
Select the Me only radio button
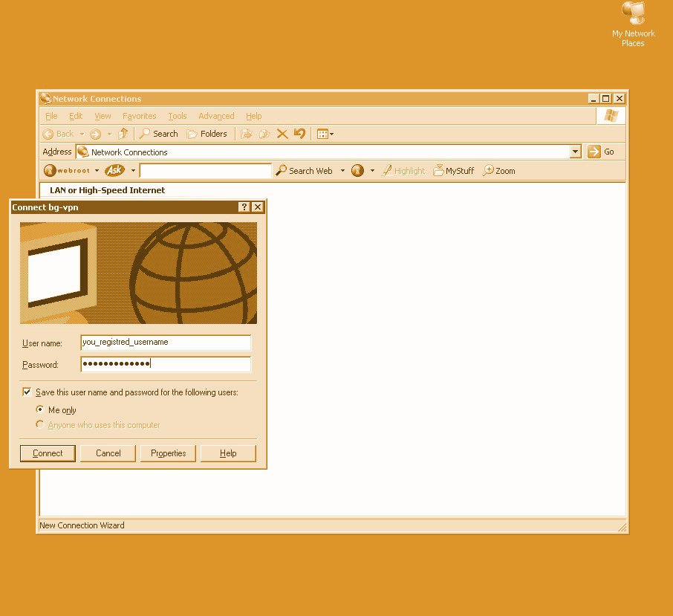point(40,409)
